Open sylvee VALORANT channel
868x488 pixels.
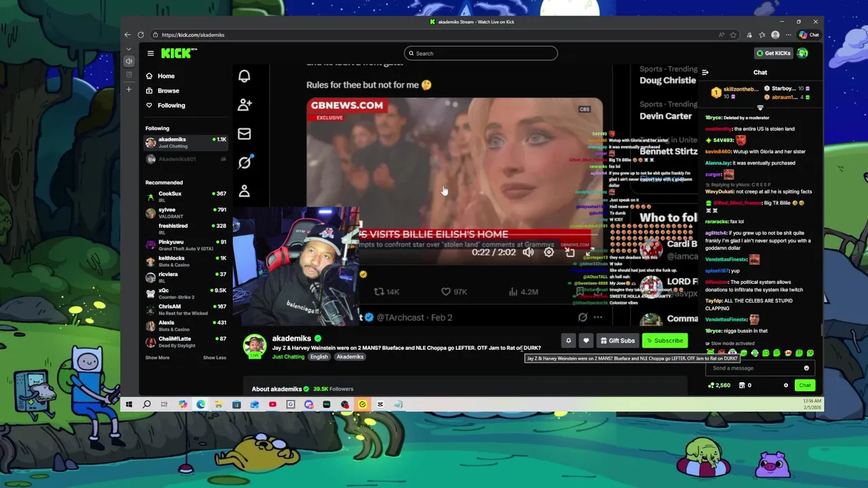coord(186,213)
